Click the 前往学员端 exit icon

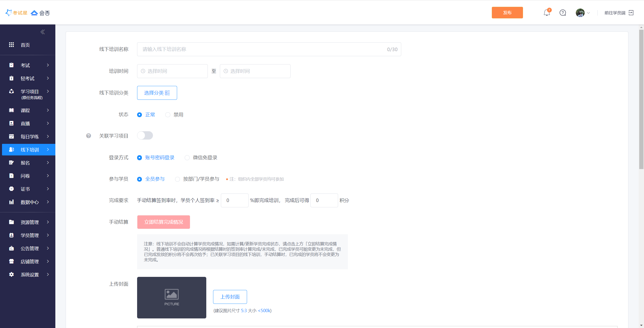(631, 13)
